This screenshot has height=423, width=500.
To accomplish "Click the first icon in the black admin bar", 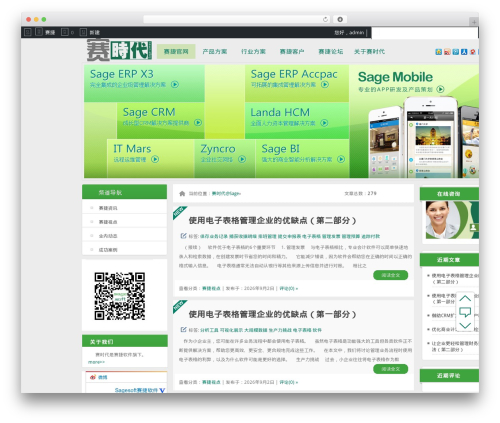I will click(x=28, y=32).
